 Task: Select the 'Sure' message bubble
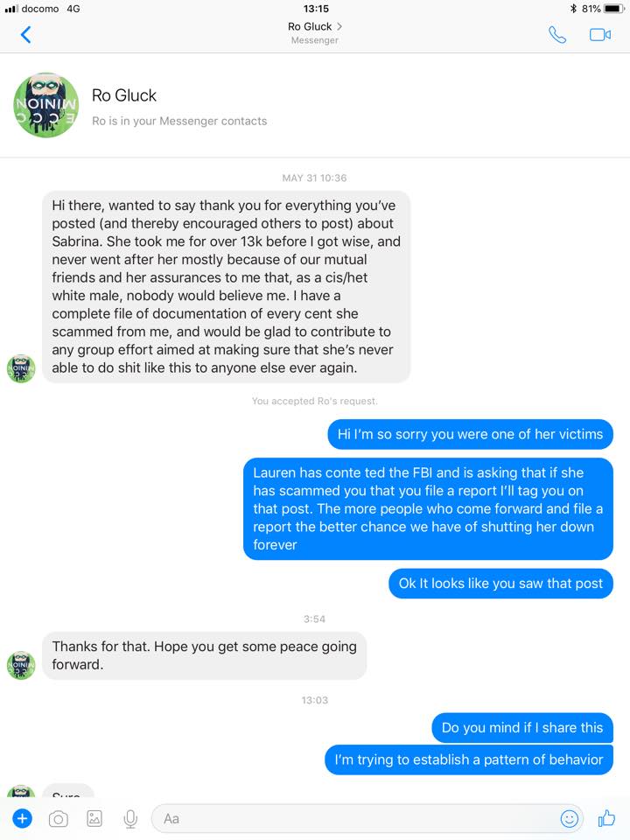(67, 794)
